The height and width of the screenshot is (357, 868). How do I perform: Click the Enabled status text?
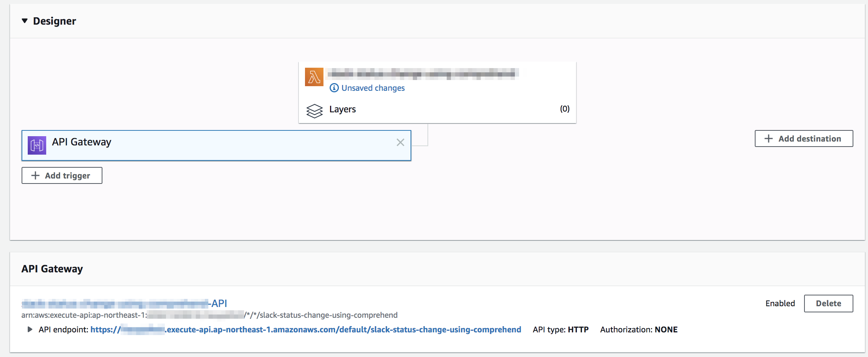pyautogui.click(x=780, y=304)
